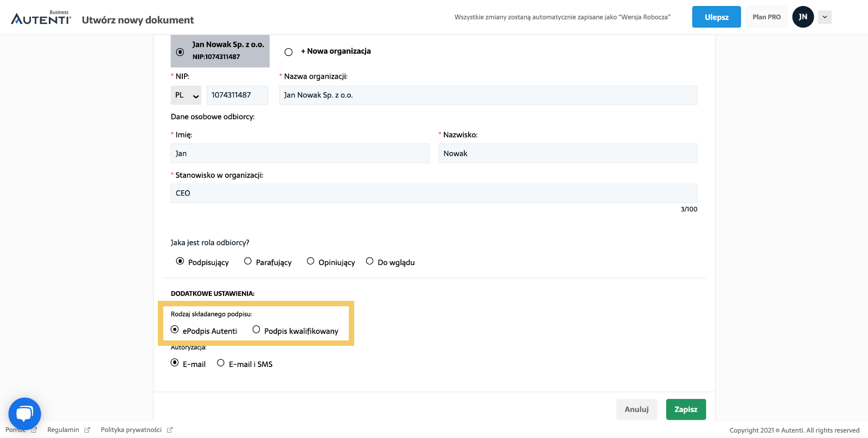Select E-mail authorization option
This screenshot has width=868, height=438.
coord(175,363)
